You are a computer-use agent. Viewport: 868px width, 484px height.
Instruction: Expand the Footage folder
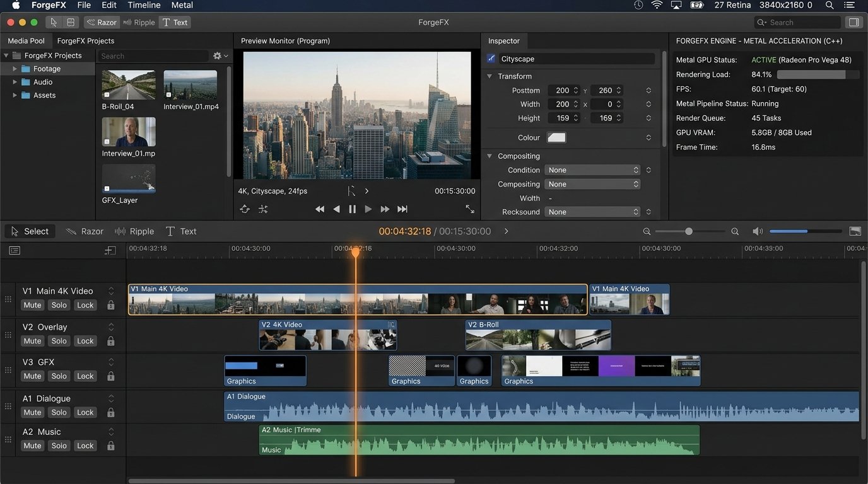pyautogui.click(x=15, y=69)
